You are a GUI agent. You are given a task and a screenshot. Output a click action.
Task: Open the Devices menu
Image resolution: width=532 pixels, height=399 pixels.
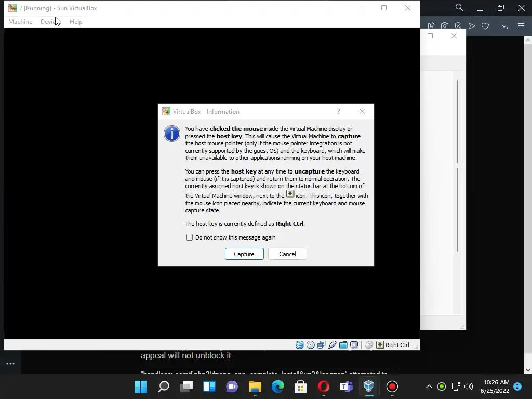50,22
